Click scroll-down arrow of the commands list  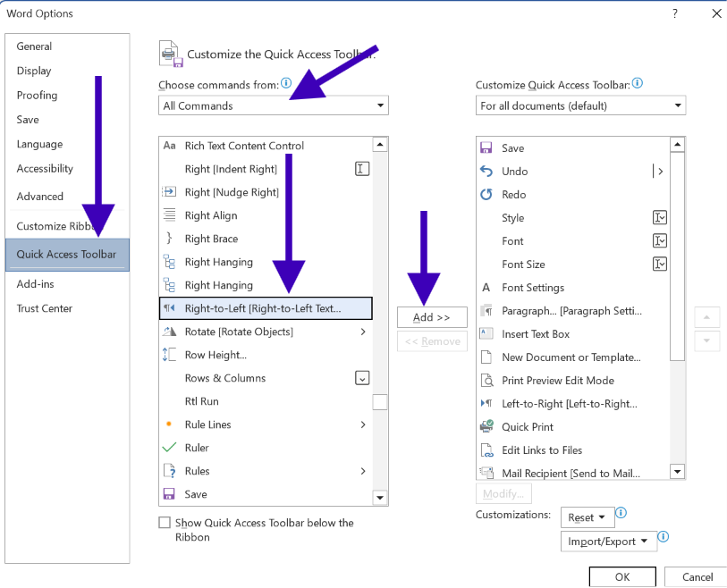click(380, 498)
